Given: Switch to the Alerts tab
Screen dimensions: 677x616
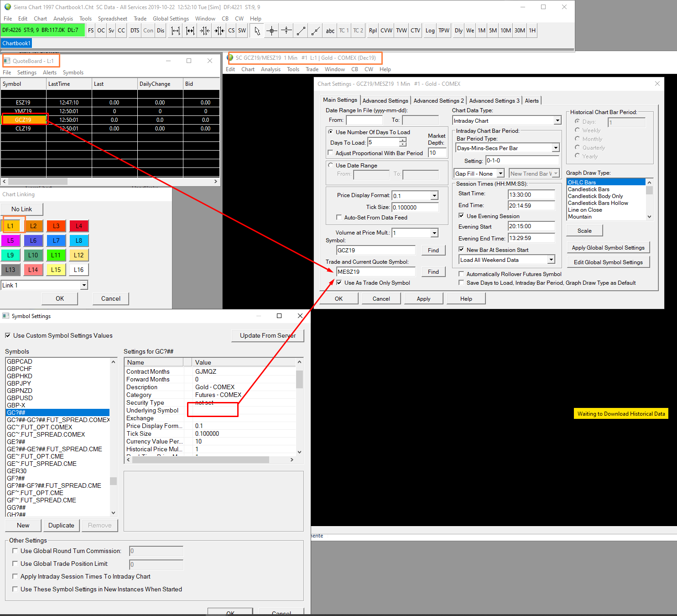Looking at the screenshot, I should pyautogui.click(x=531, y=101).
